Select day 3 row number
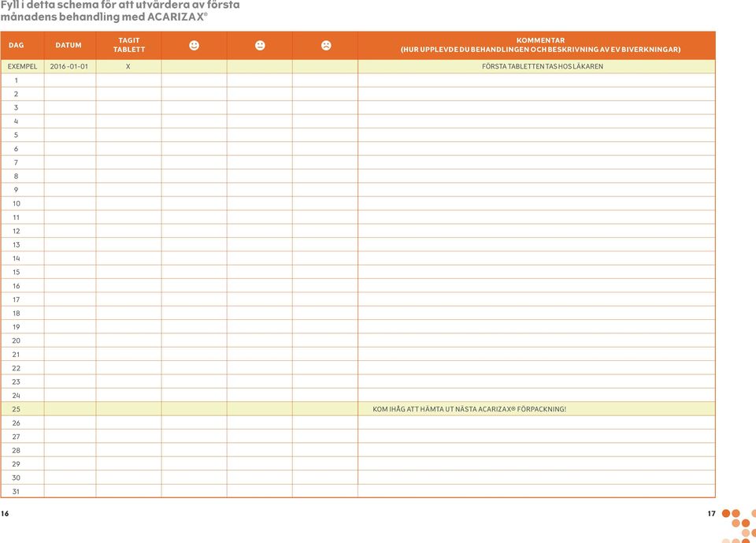 click(x=16, y=108)
